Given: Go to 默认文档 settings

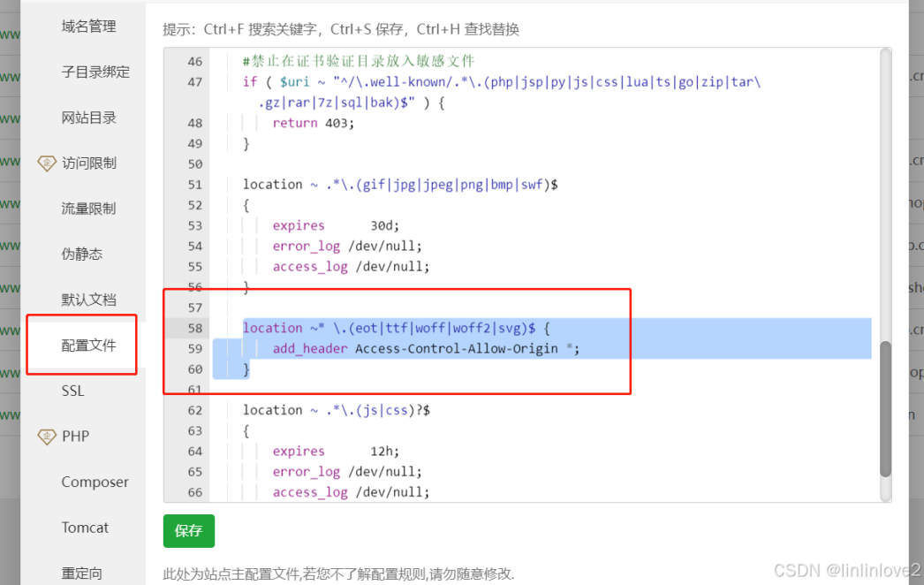Looking at the screenshot, I should pos(88,300).
